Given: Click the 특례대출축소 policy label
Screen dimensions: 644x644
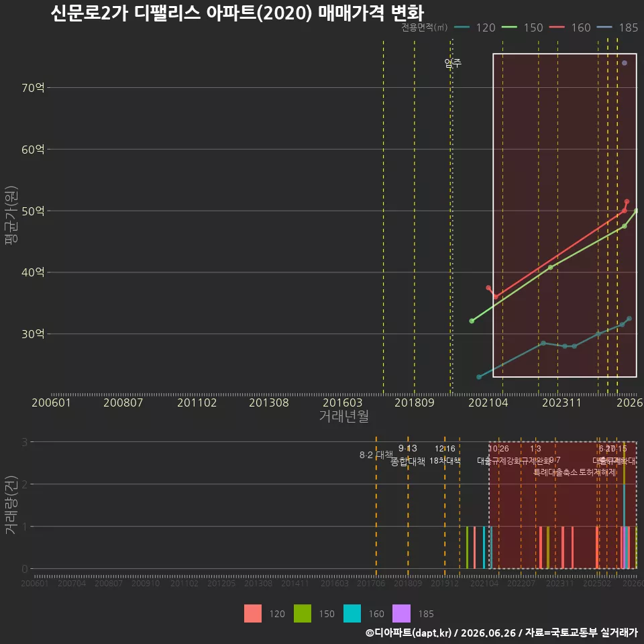Looking at the screenshot, I should pyautogui.click(x=555, y=472).
